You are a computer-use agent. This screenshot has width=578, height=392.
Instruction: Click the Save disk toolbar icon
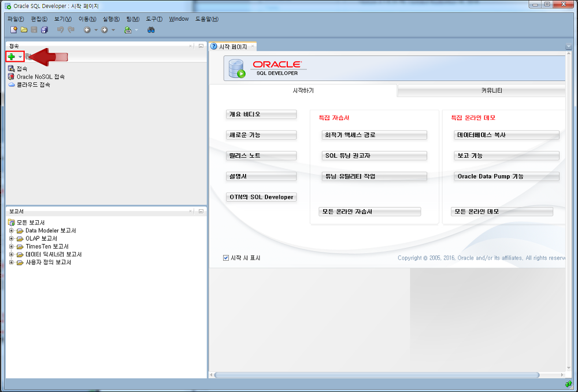tap(34, 30)
